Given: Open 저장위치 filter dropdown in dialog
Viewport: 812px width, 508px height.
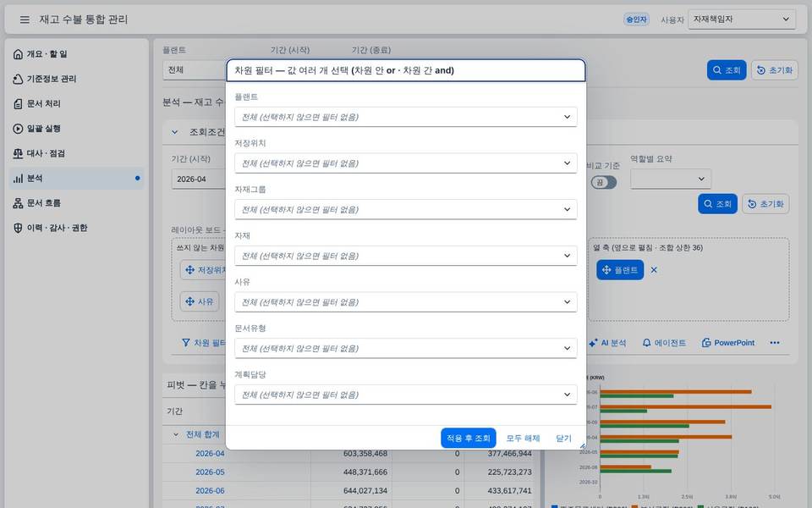Looking at the screenshot, I should (x=405, y=163).
